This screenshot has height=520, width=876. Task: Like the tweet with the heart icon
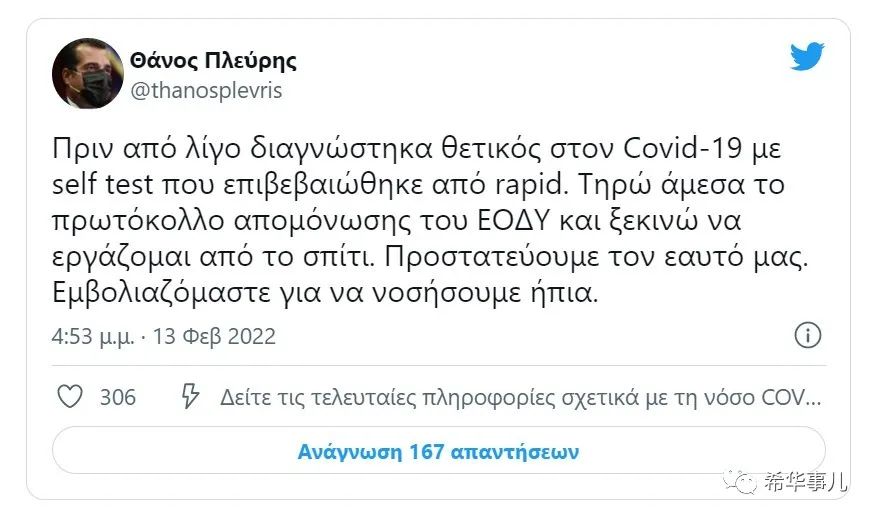[x=70, y=397]
